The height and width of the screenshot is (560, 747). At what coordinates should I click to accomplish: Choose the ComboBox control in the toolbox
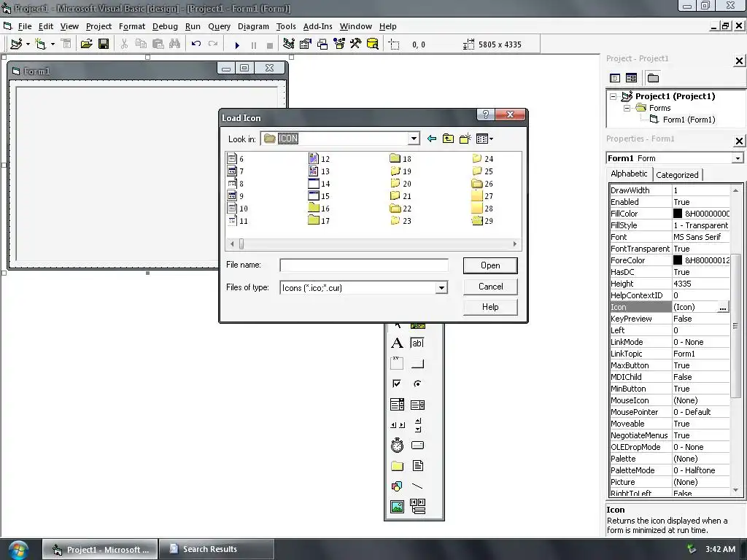(397, 405)
